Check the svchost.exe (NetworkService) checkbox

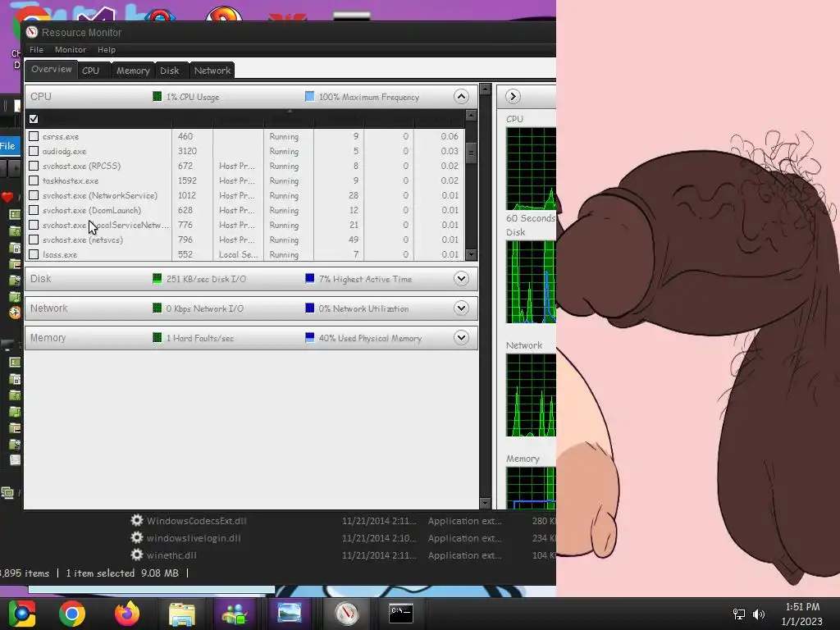tap(34, 195)
